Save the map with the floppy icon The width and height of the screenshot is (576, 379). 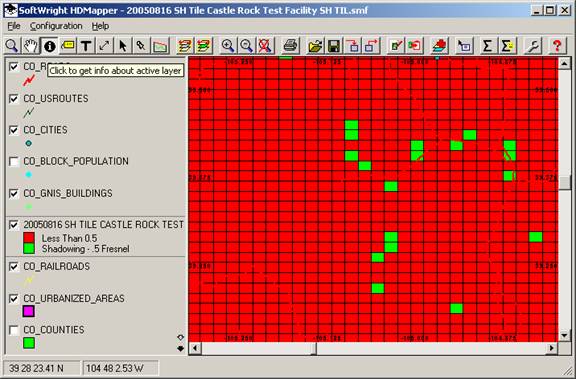pyautogui.click(x=334, y=46)
